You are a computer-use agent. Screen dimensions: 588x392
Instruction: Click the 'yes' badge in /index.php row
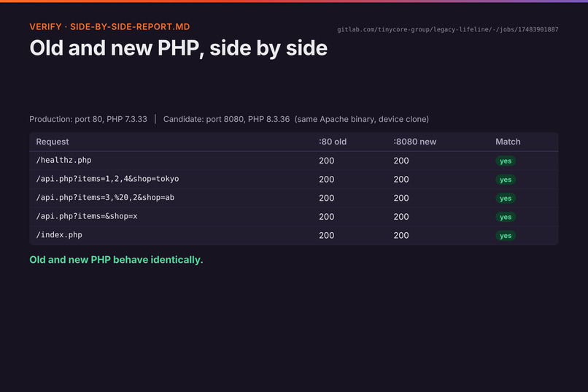[506, 236]
